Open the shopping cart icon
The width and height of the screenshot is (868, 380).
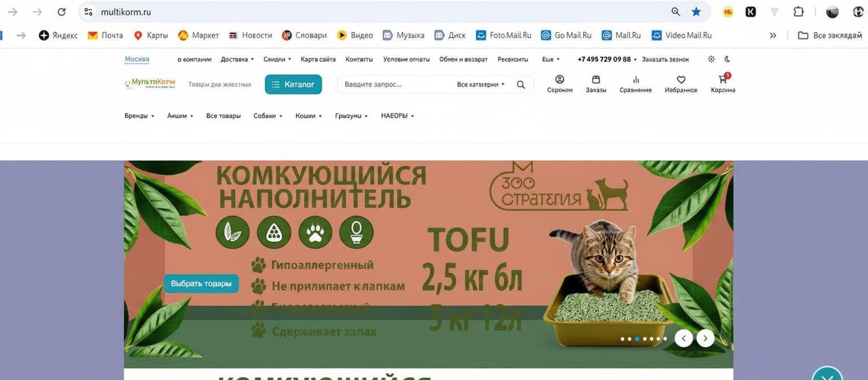pos(723,80)
